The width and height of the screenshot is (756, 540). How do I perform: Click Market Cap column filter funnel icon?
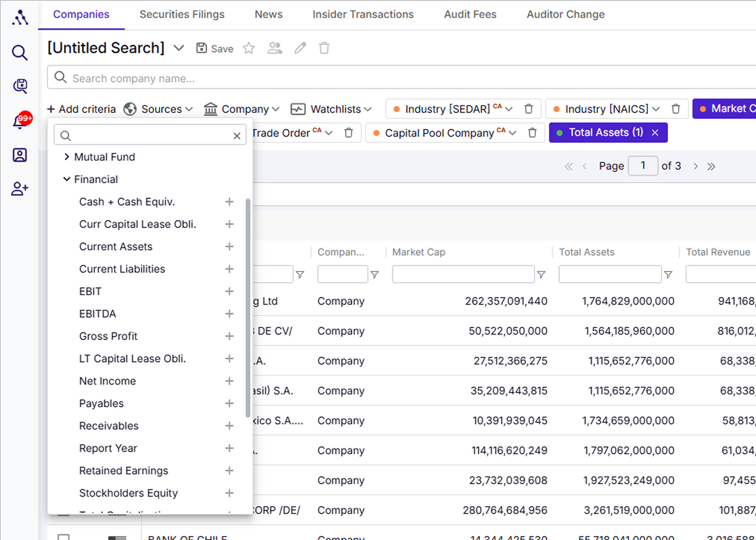point(541,275)
